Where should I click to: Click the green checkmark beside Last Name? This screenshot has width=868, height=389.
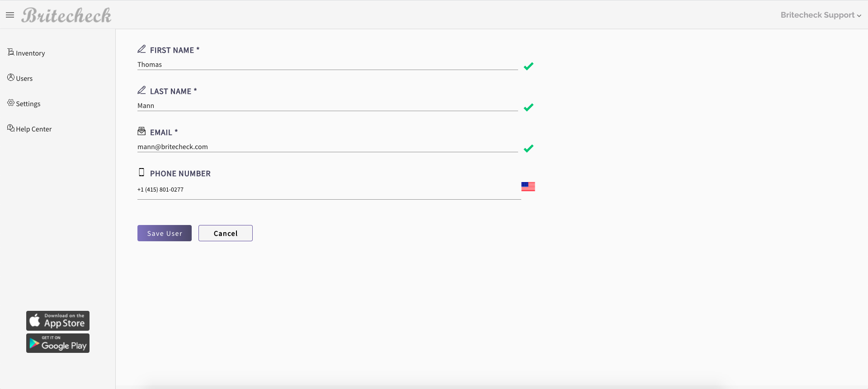[x=528, y=108]
